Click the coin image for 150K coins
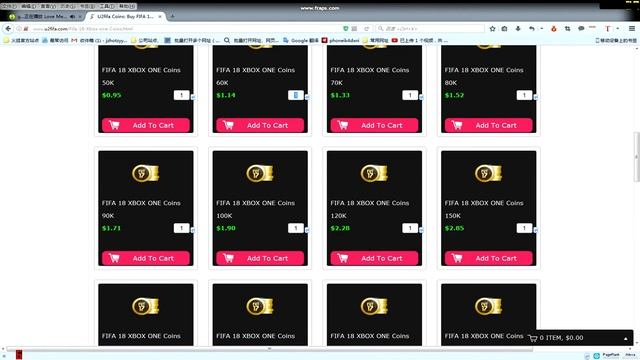 click(489, 173)
